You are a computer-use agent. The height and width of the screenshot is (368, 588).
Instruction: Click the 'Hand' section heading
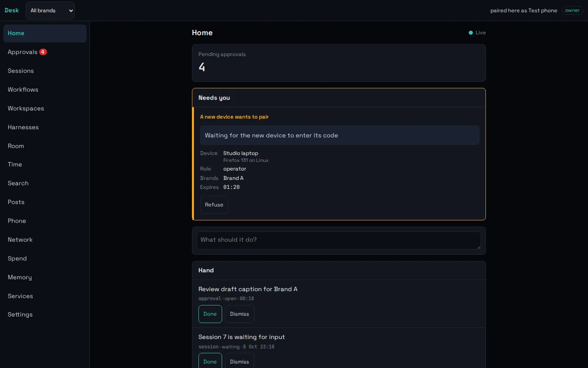tap(206, 270)
